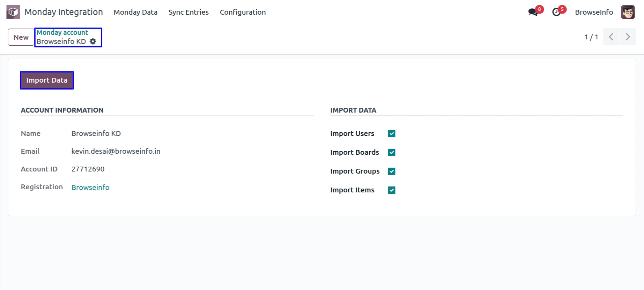
Task: Go to the next record arrow
Action: pos(628,37)
